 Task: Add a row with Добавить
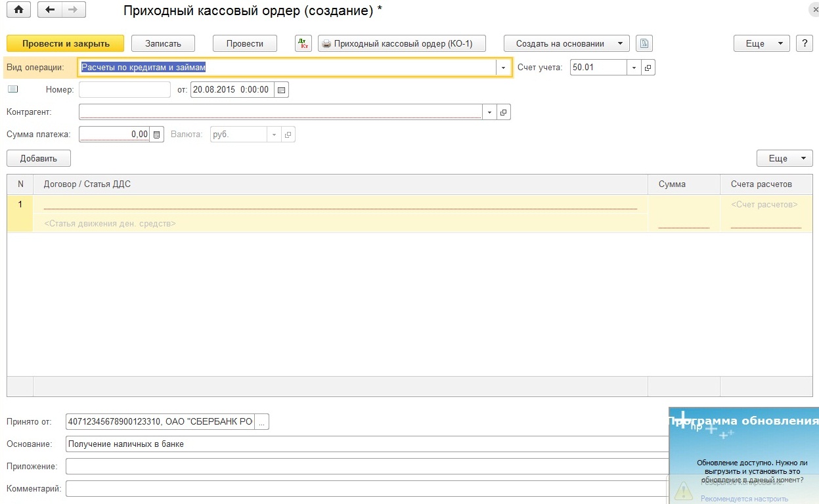click(39, 158)
